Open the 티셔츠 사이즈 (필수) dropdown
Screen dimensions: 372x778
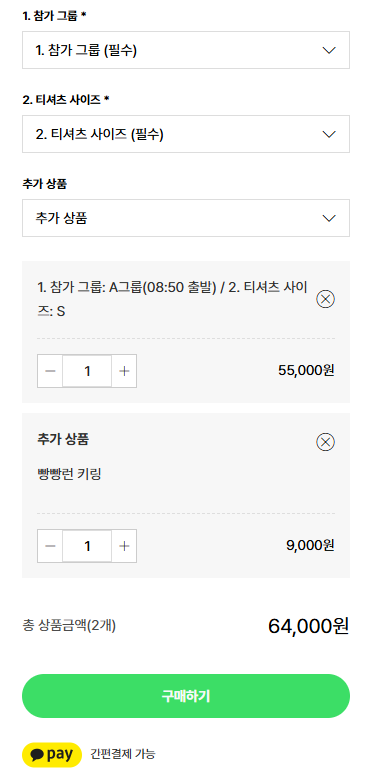[186, 134]
